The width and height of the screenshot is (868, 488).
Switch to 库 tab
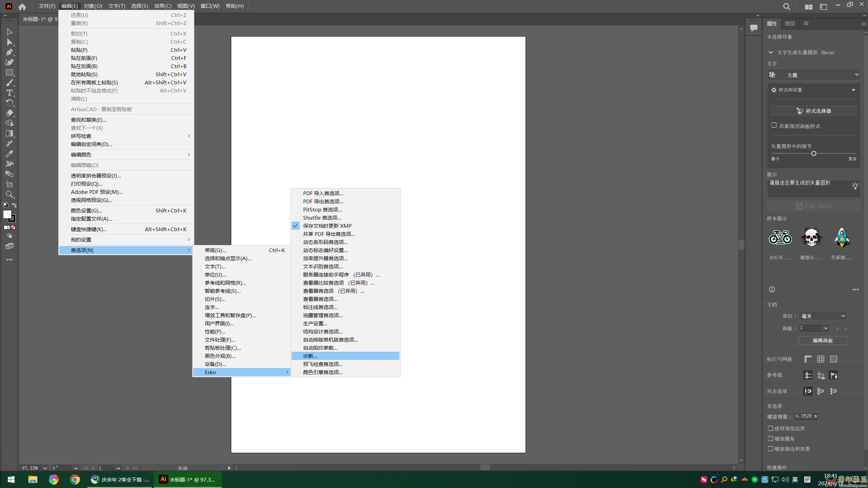(806, 23)
